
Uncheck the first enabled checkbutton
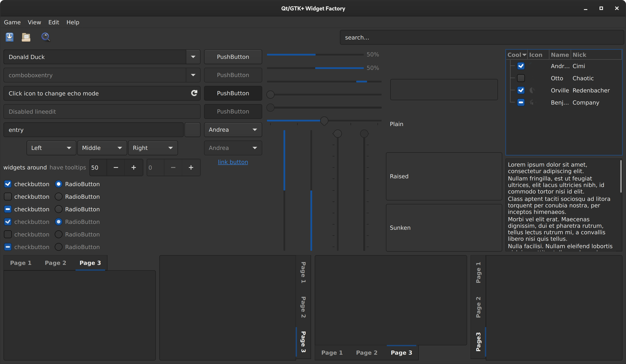[8, 184]
